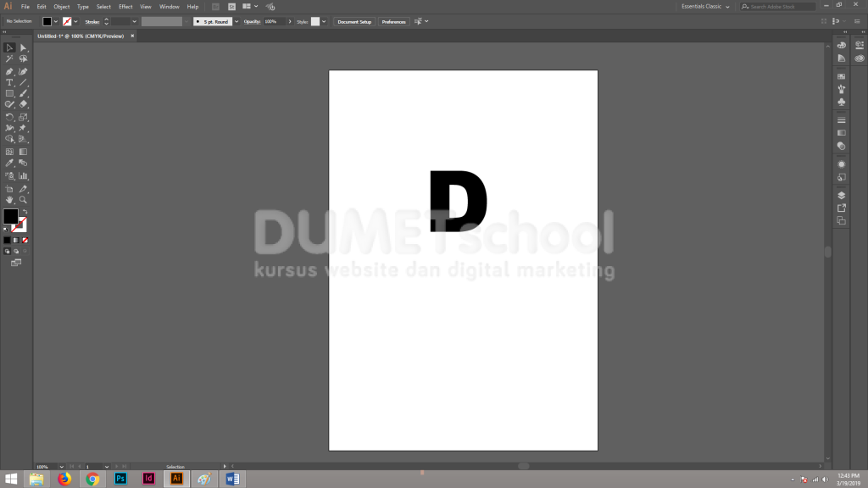Select the Zoom tool magnifier

(23, 200)
